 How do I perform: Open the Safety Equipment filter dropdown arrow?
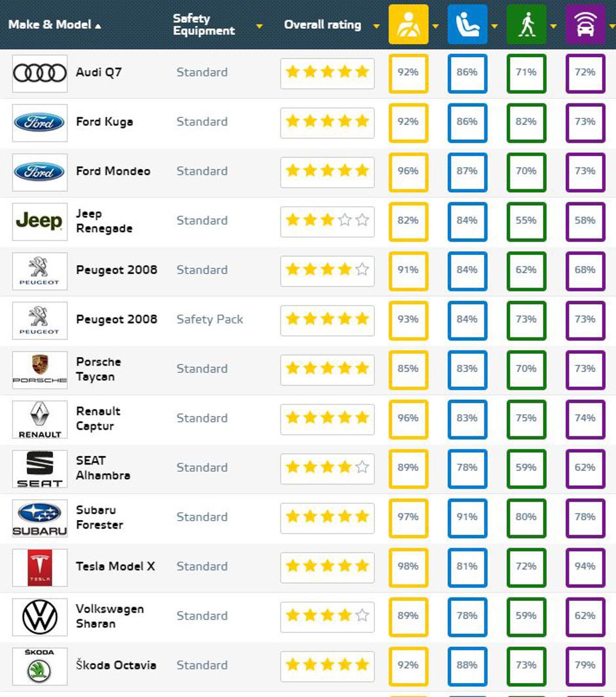tap(260, 26)
